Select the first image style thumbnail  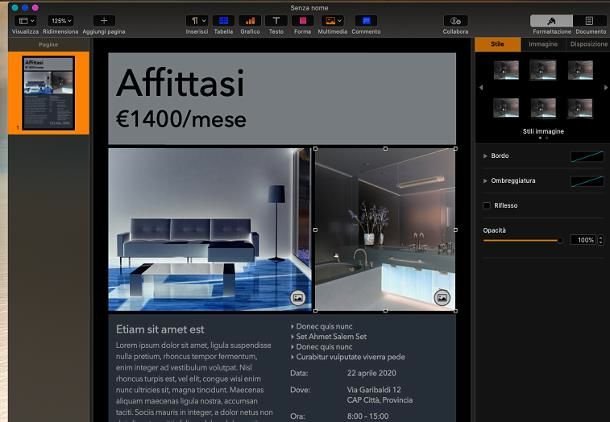(506, 70)
